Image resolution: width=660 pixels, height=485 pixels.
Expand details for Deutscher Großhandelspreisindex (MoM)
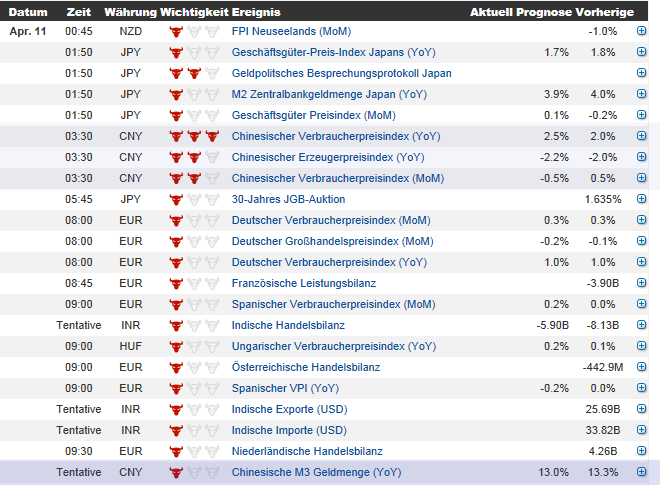tap(641, 241)
